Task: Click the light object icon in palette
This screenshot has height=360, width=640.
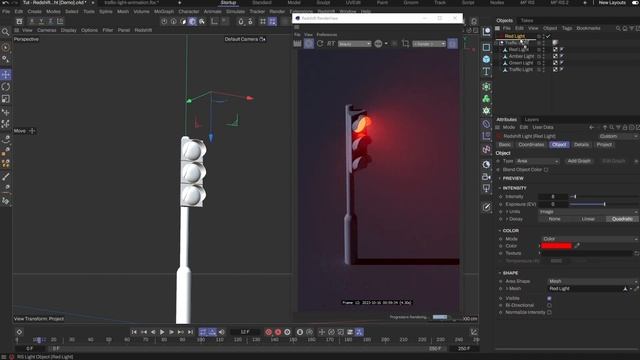Action: click(x=486, y=189)
